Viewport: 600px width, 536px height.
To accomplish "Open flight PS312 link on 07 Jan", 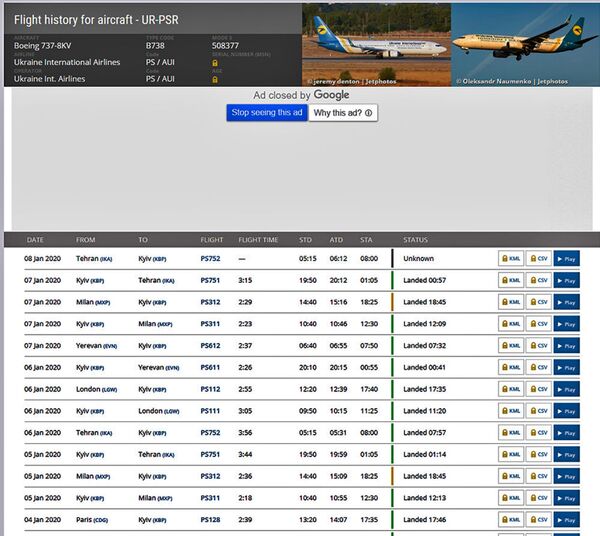I will click(x=210, y=302).
